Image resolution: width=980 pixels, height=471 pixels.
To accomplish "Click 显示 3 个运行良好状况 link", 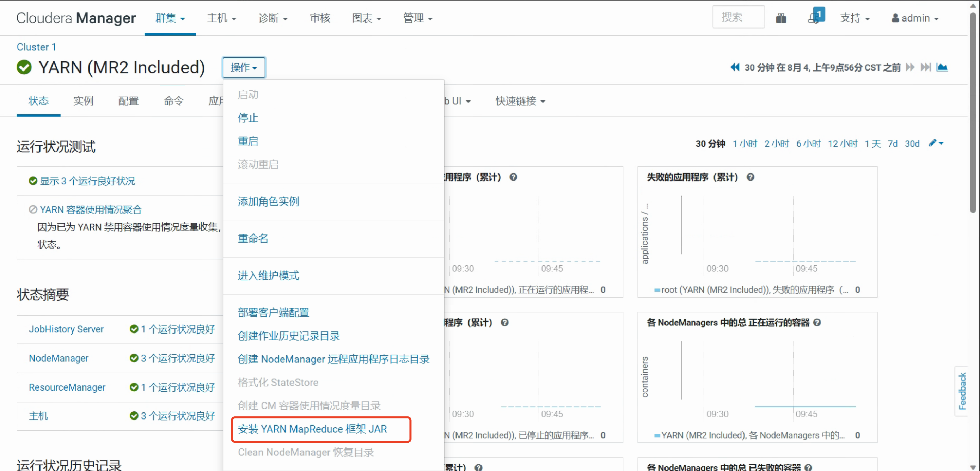I will pos(87,181).
